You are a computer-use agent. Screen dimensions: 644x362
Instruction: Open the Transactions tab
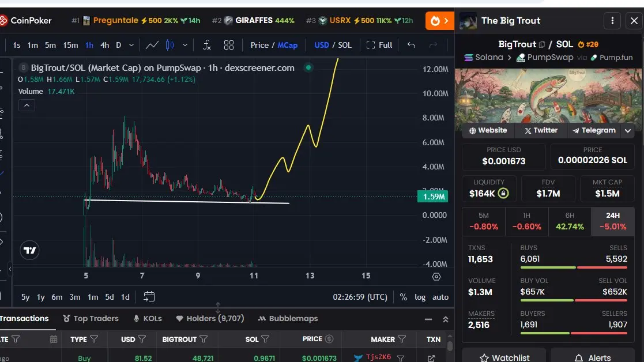[x=24, y=319]
